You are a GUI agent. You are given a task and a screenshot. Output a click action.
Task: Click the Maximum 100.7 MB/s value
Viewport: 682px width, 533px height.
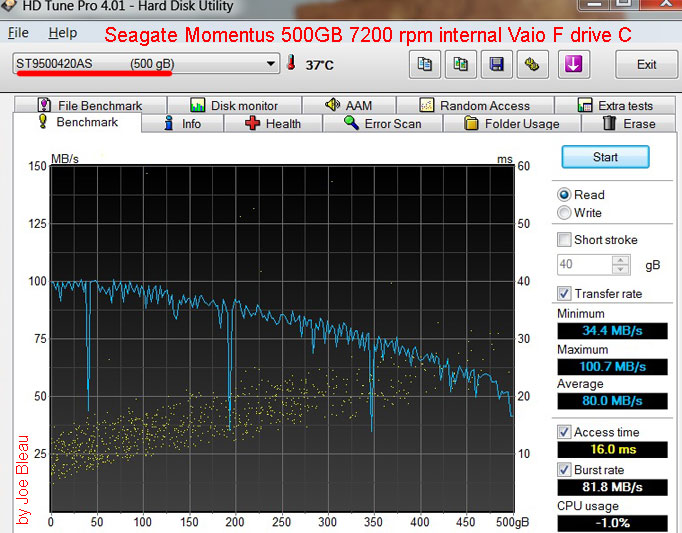click(612, 366)
